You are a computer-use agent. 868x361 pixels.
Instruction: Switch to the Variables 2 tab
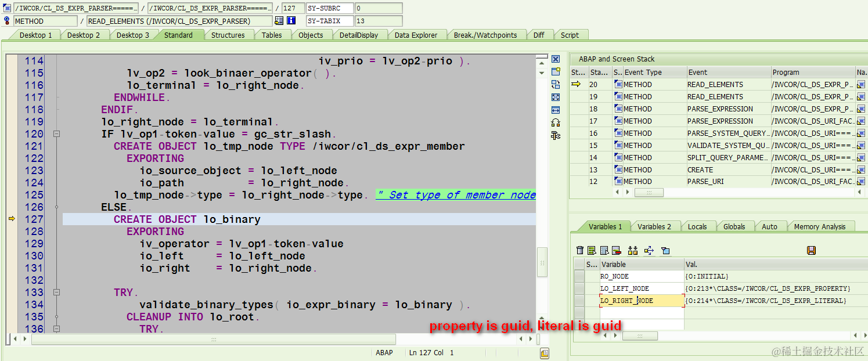(x=654, y=226)
